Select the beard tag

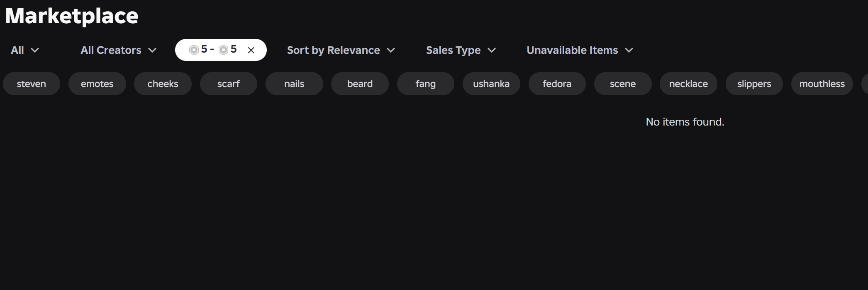coord(360,84)
